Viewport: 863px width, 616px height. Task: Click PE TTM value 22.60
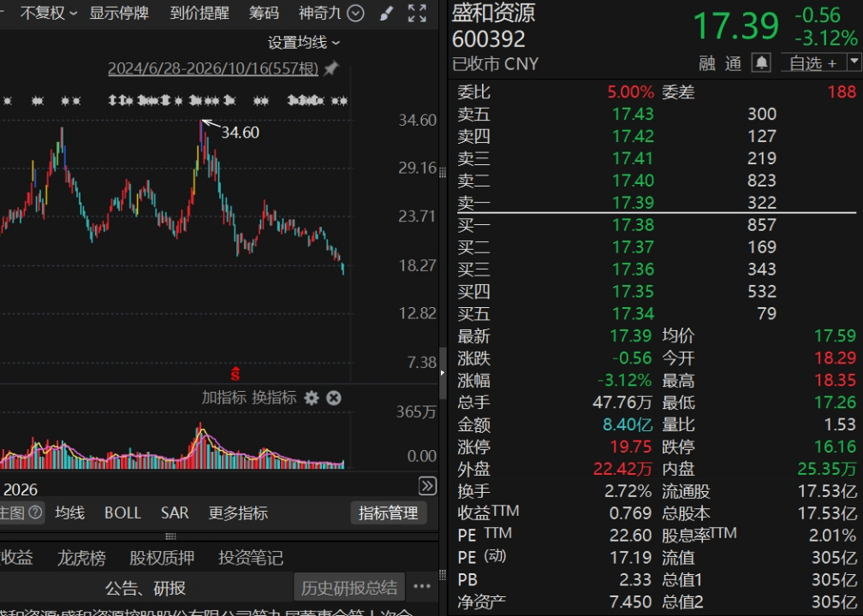point(631,536)
